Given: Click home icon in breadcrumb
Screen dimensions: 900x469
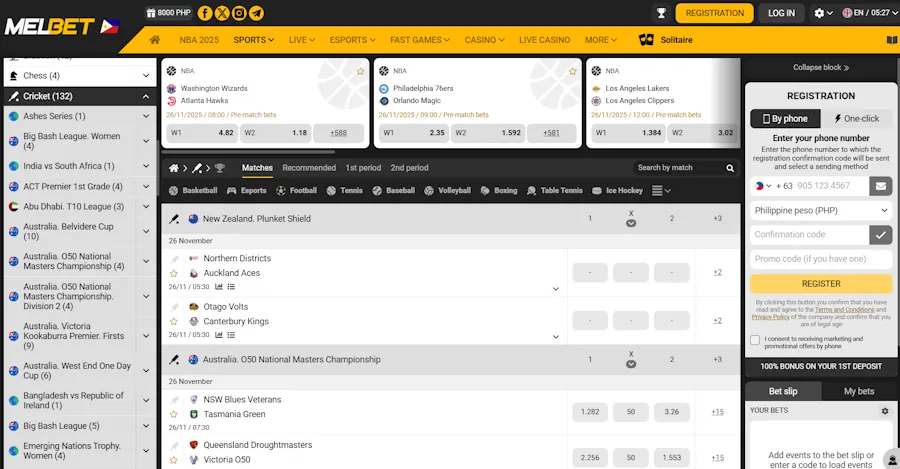Looking at the screenshot, I should pyautogui.click(x=174, y=168).
